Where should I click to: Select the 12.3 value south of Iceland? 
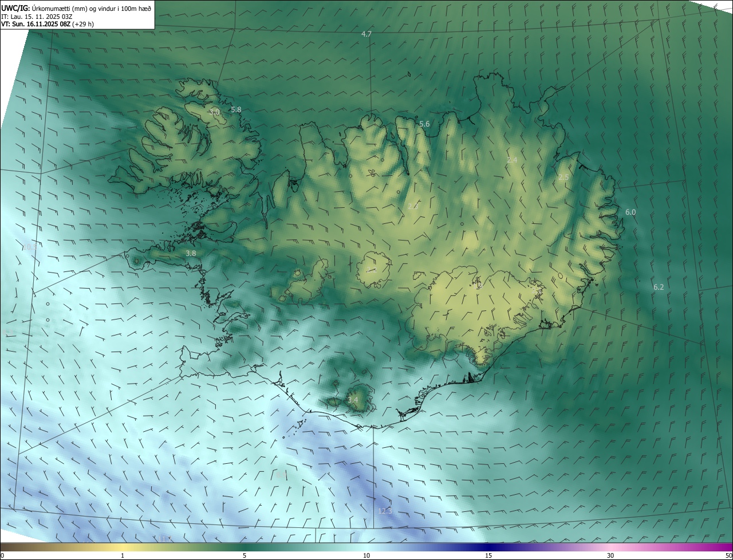coord(385,511)
